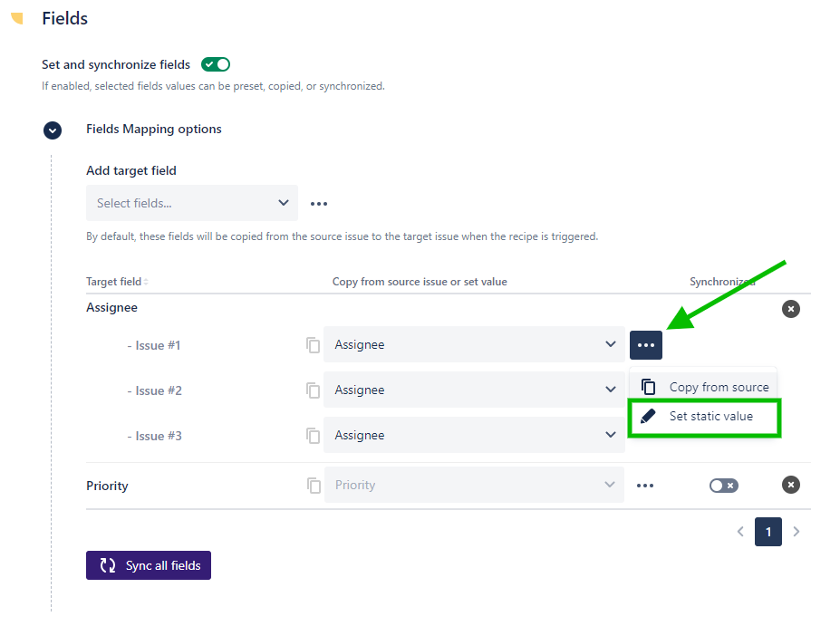The image size is (840, 626).
Task: Toggle Set and synchronize fields switch
Action: coord(216,64)
